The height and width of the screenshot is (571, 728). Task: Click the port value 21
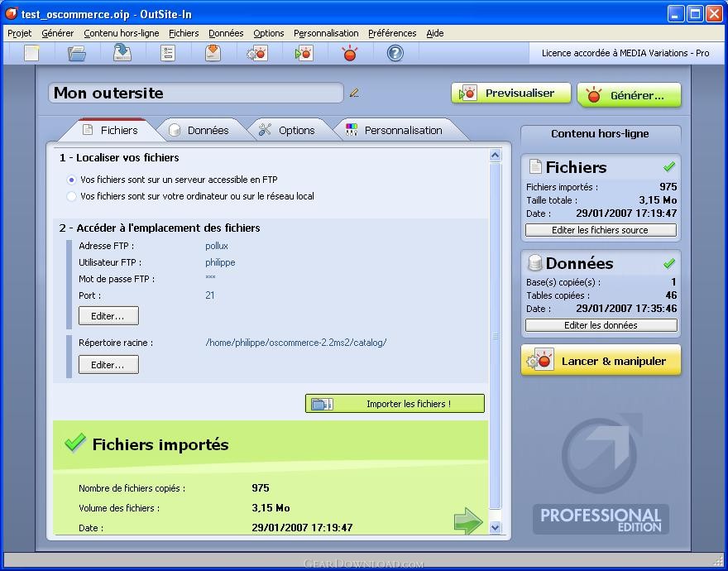click(x=210, y=295)
